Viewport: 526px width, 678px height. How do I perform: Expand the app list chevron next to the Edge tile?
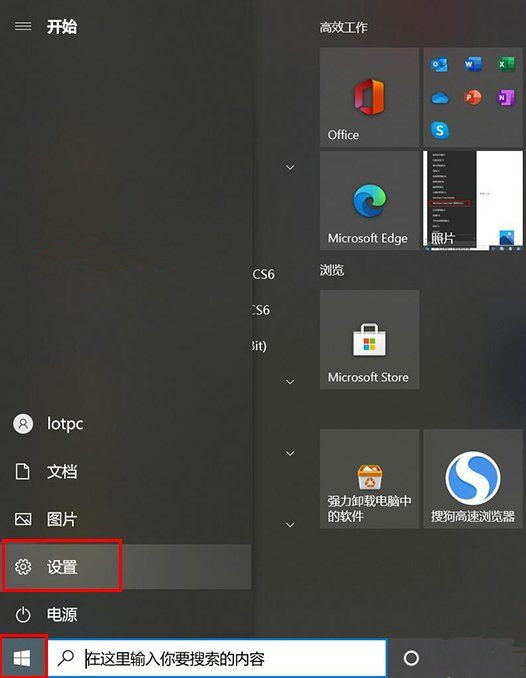pos(290,167)
